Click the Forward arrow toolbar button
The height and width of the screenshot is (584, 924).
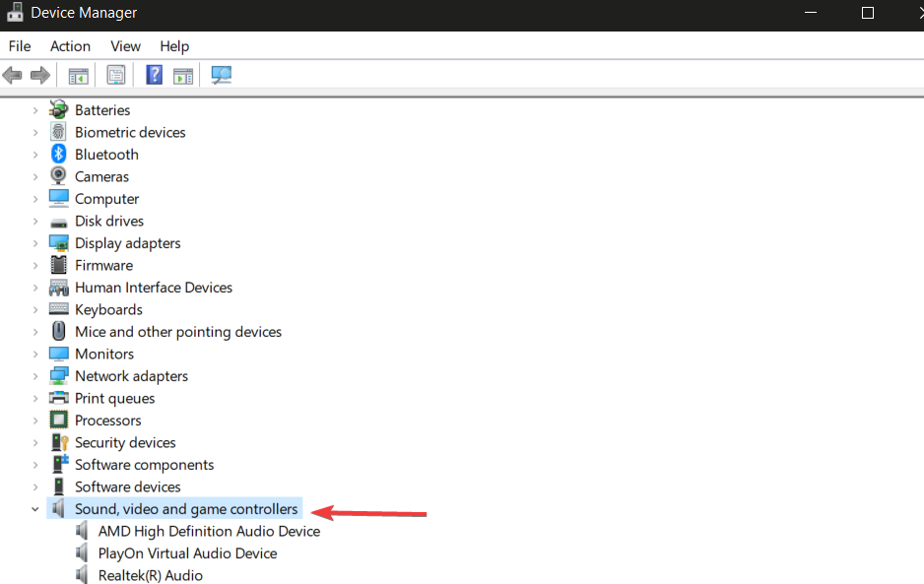[x=40, y=76]
